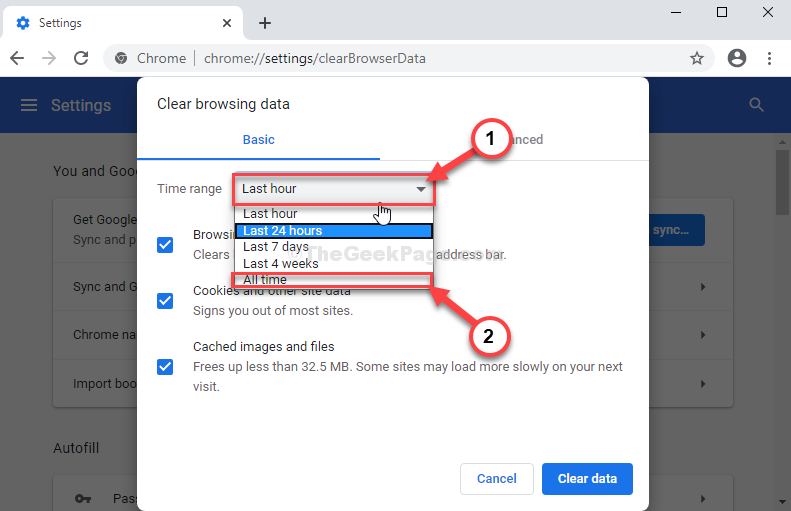
Task: Open a new tab with the plus icon
Action: point(265,23)
